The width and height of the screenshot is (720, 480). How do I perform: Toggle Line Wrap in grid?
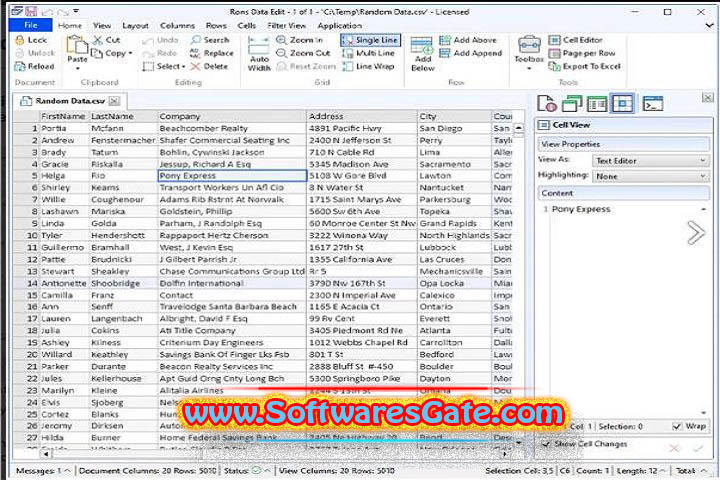(368, 67)
